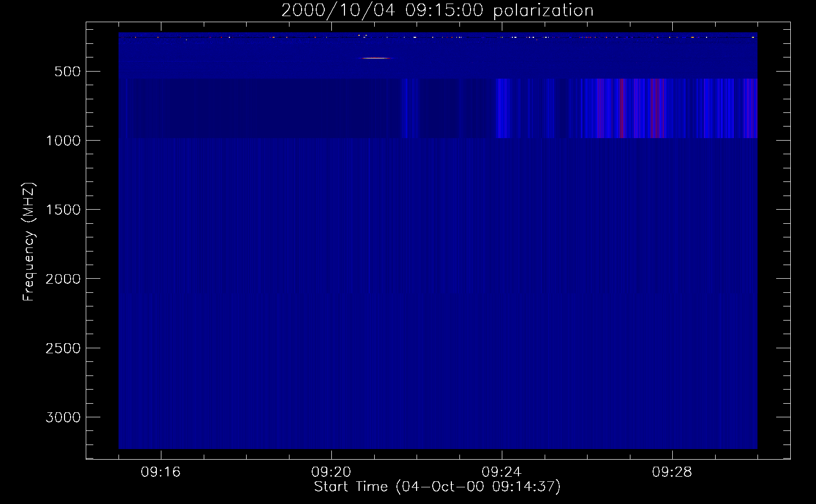The height and width of the screenshot is (504, 816).
Task: Click the bright red-white burst streak near 400 MHz
Action: pyautogui.click(x=376, y=58)
